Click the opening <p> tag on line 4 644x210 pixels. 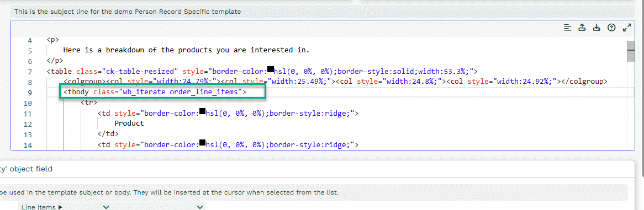click(x=52, y=40)
